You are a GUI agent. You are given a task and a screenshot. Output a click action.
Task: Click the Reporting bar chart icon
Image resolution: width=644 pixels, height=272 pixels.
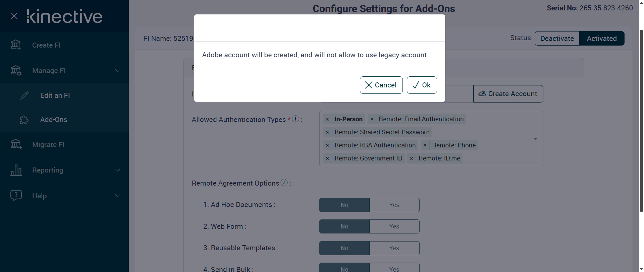click(16, 170)
